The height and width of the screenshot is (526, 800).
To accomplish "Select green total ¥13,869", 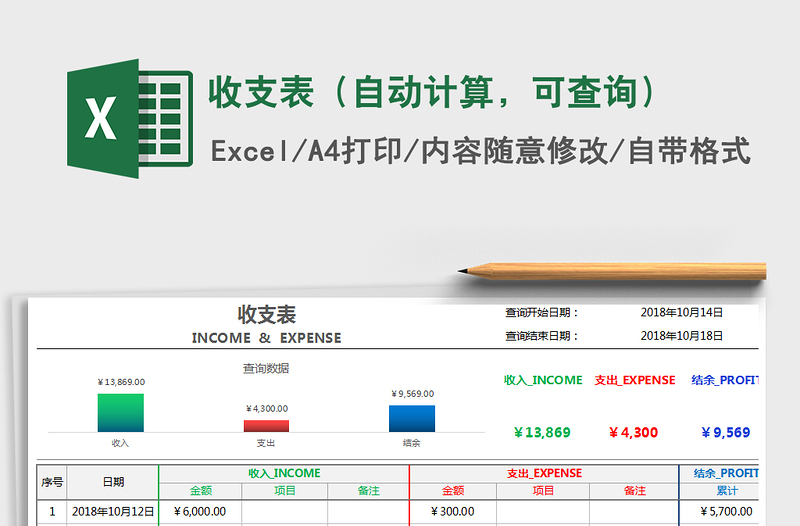I will tap(542, 433).
